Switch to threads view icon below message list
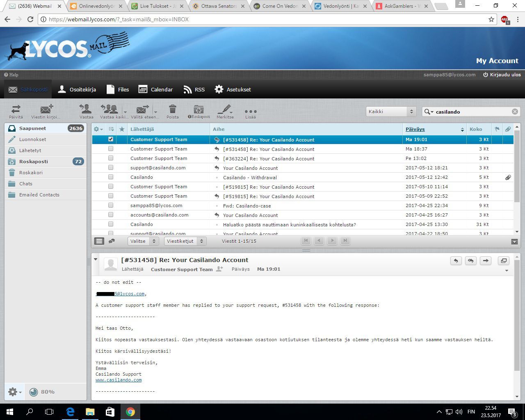Screen dimensions: 525x420 pyautogui.click(x=112, y=241)
